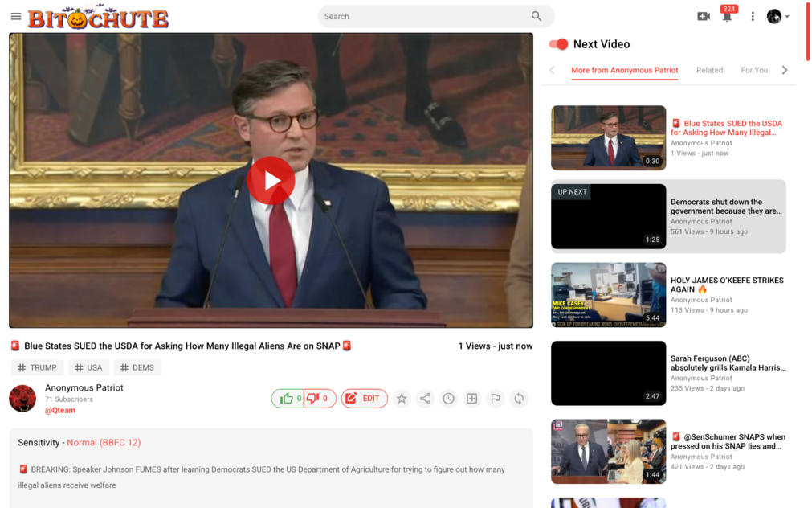Image resolution: width=812 pixels, height=508 pixels.
Task: Add video to favorites with star icon
Action: click(x=402, y=399)
